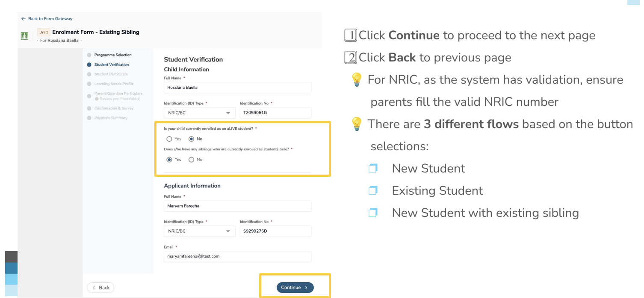Click the lightbulb icon beside NRIC tip

click(356, 80)
